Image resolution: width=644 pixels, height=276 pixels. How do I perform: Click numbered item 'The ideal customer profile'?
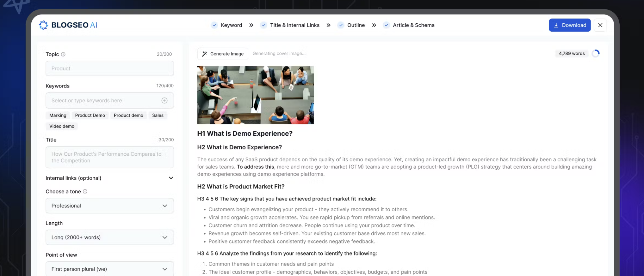pos(318,272)
